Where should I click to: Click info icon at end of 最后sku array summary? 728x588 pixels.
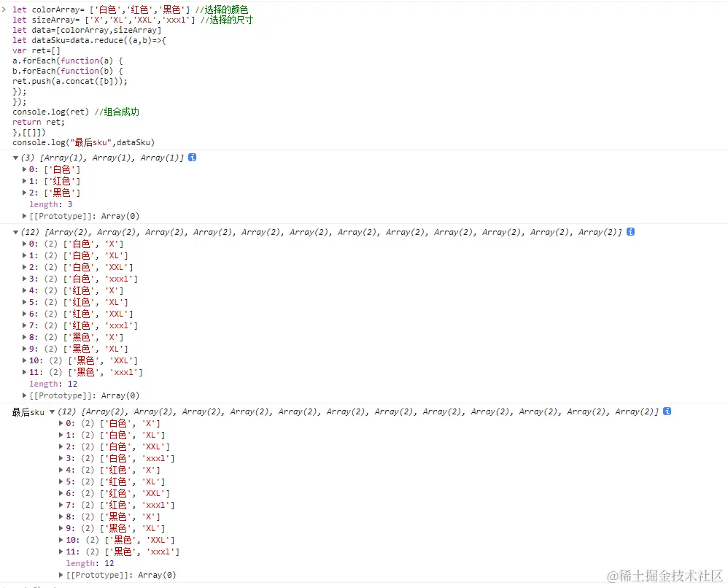667,411
